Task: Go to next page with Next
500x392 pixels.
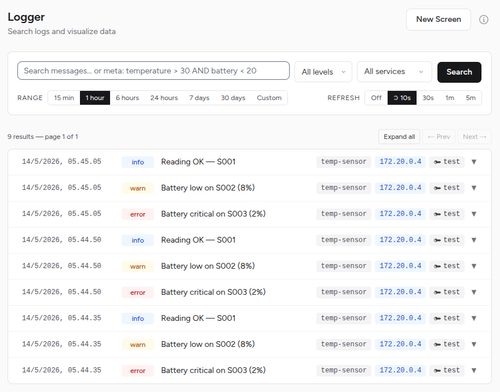Action: (x=474, y=137)
